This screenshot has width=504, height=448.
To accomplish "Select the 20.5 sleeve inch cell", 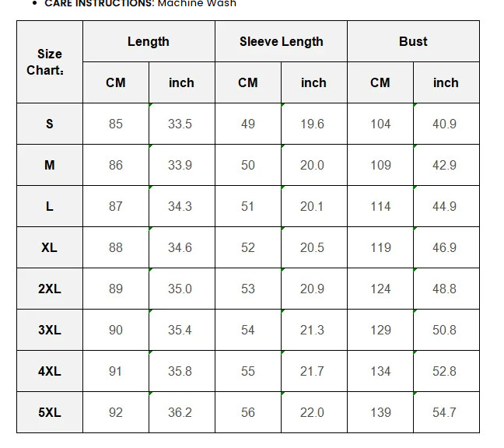I will point(314,247).
